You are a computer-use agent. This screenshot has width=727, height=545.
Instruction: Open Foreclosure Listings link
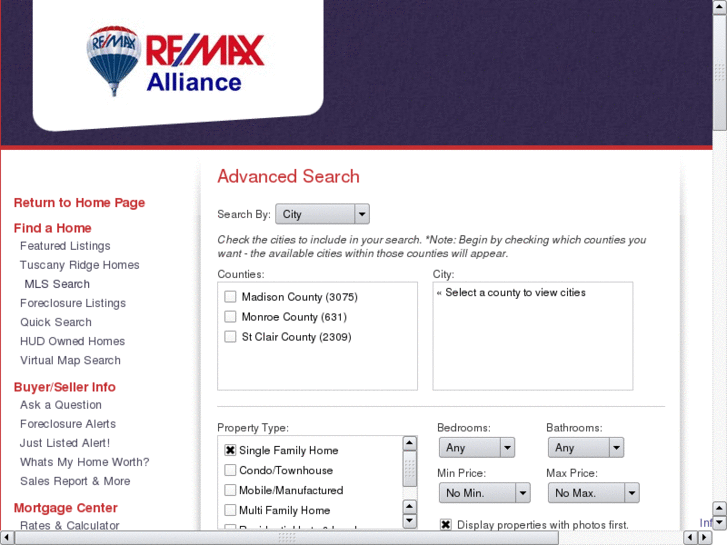(73, 303)
